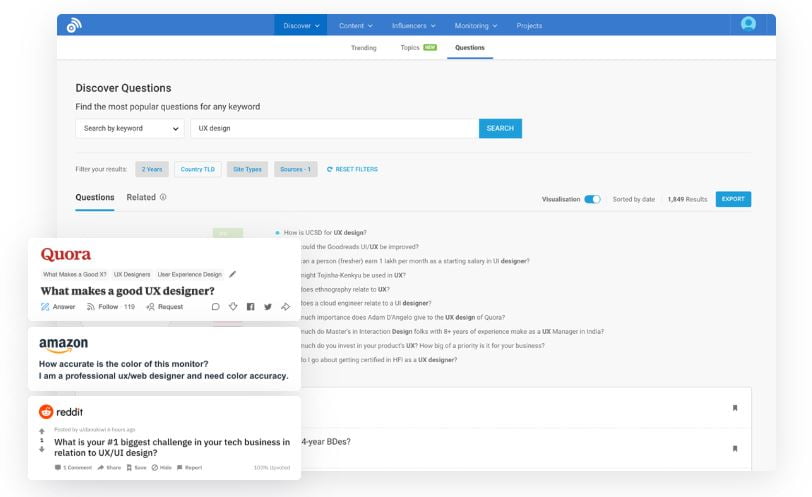Click the share arrow icon on Quora card
The width and height of the screenshot is (812, 497).
pyautogui.click(x=285, y=307)
